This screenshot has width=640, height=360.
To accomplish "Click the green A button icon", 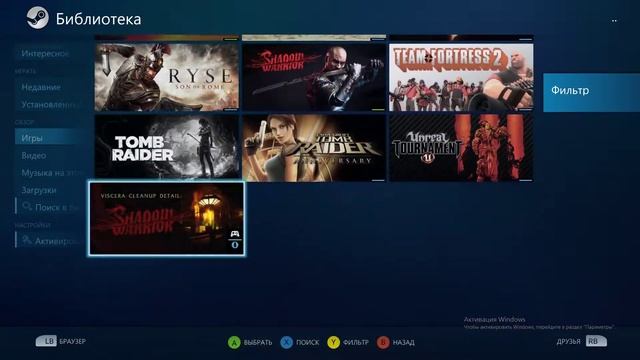I will tap(234, 342).
